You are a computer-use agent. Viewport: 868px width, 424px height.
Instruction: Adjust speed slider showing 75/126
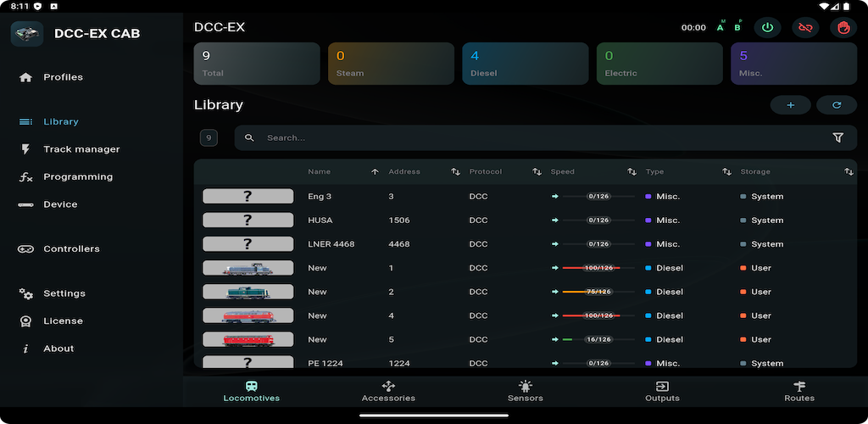(598, 292)
